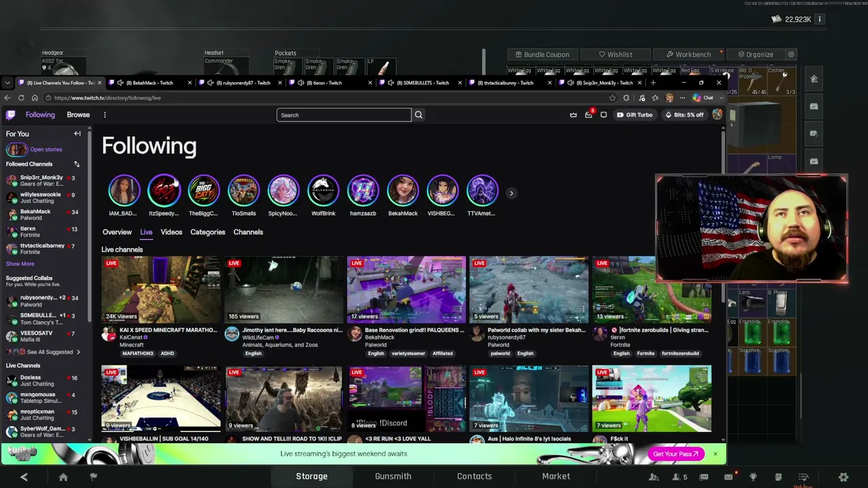Open a new browser tab
Viewport: 868px width, 488px height.
[653, 83]
